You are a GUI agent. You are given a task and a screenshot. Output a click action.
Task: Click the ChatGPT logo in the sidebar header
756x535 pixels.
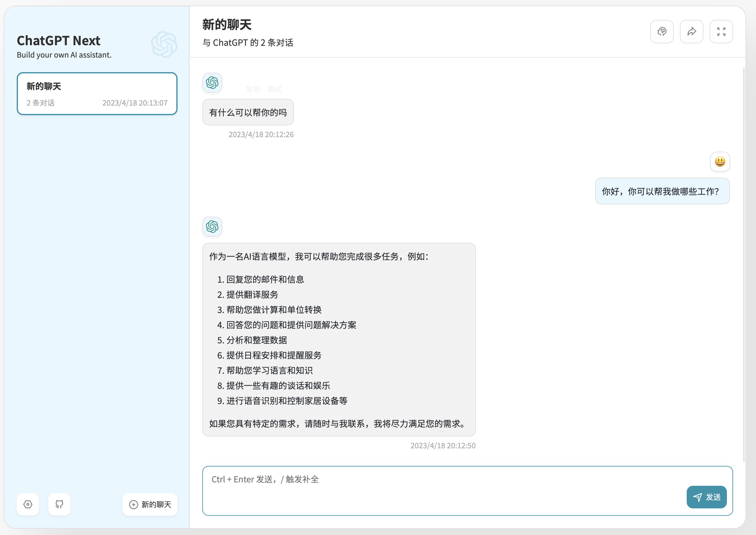[164, 45]
